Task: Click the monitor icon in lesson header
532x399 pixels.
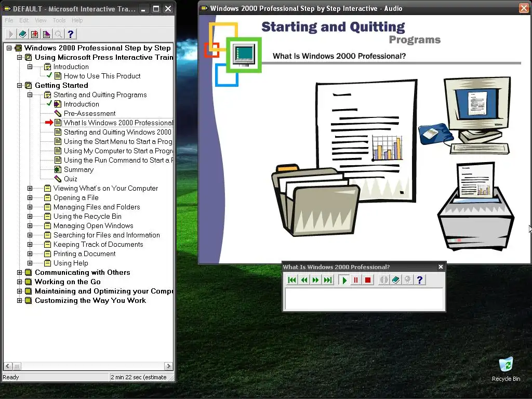Action: [244, 55]
